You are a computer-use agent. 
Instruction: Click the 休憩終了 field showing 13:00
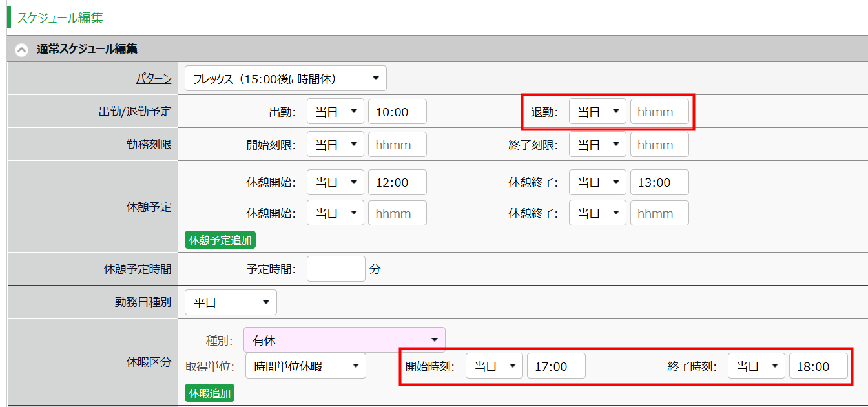coord(659,183)
